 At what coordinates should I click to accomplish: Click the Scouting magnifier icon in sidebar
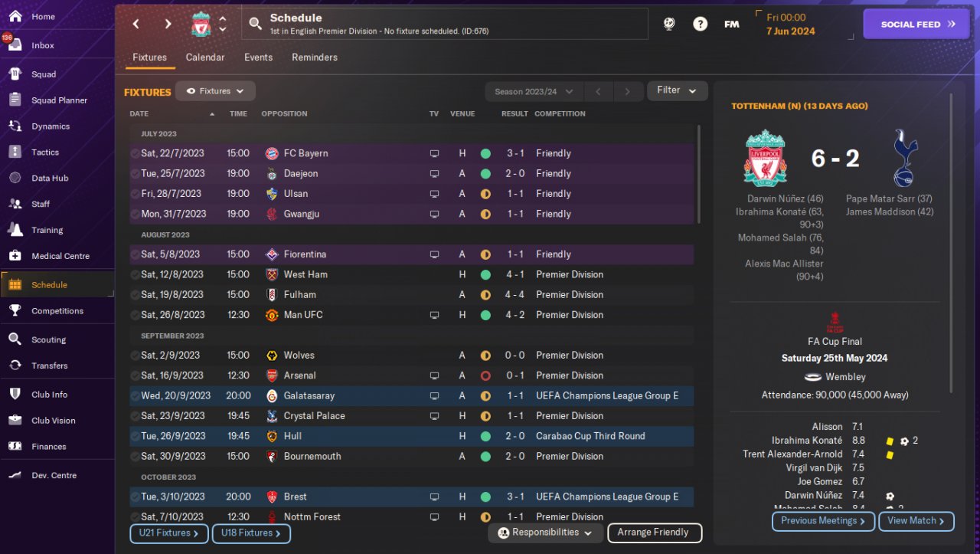15,339
